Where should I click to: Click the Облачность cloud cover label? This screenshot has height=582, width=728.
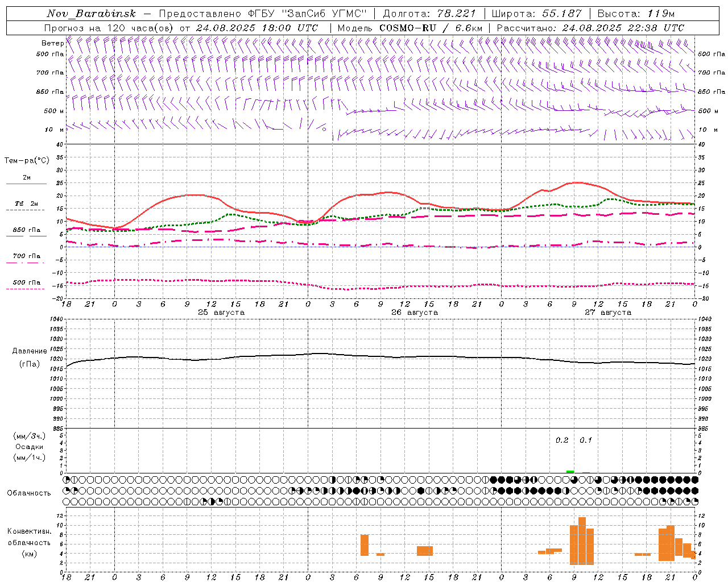click(29, 493)
